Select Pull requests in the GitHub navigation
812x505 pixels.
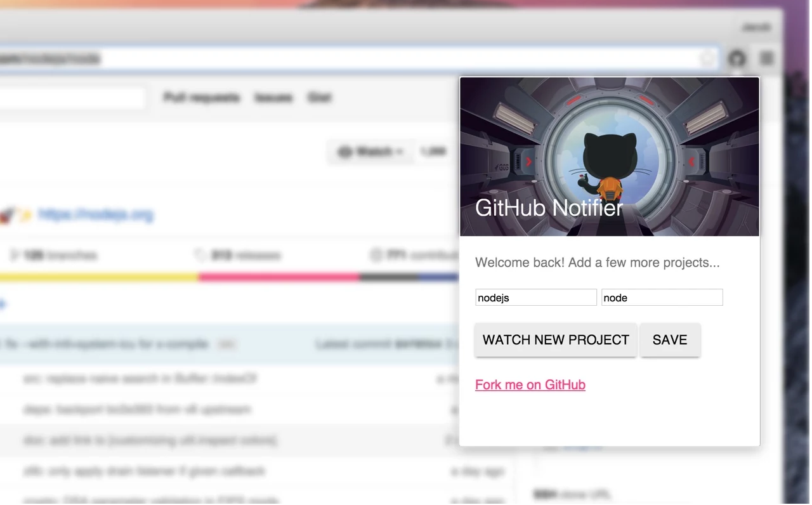(201, 97)
